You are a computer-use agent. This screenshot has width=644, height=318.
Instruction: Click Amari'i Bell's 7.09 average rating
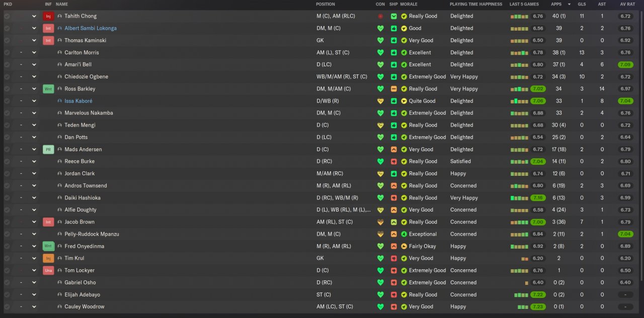[626, 64]
